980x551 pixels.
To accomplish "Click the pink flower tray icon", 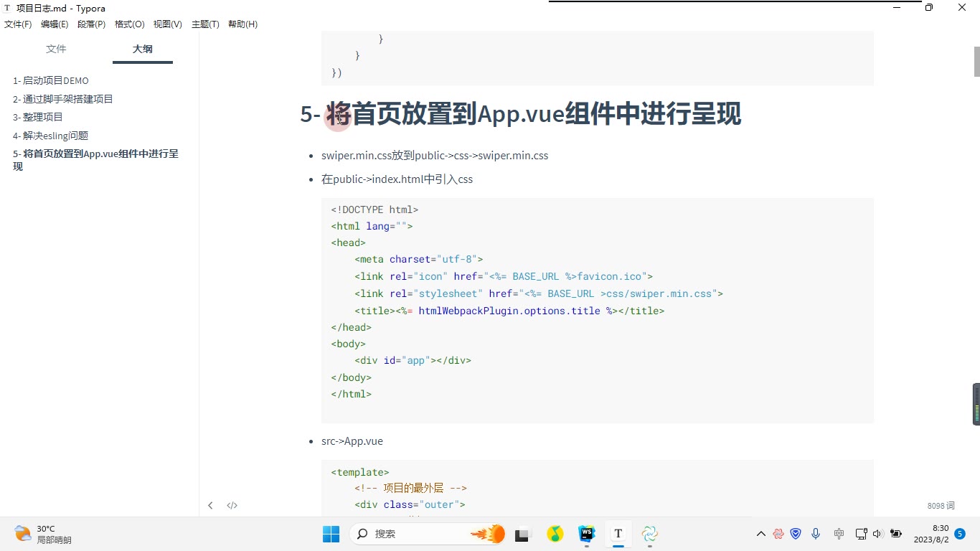I will [x=778, y=534].
